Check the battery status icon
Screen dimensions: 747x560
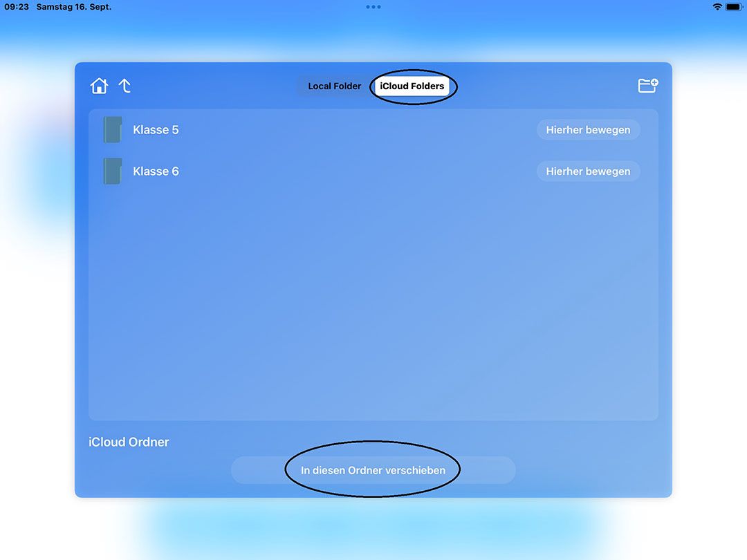tap(734, 7)
